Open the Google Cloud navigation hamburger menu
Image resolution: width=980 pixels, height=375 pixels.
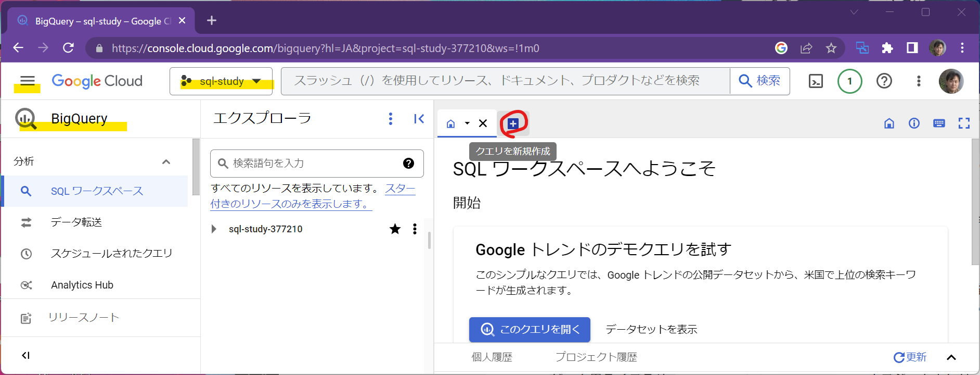(27, 81)
